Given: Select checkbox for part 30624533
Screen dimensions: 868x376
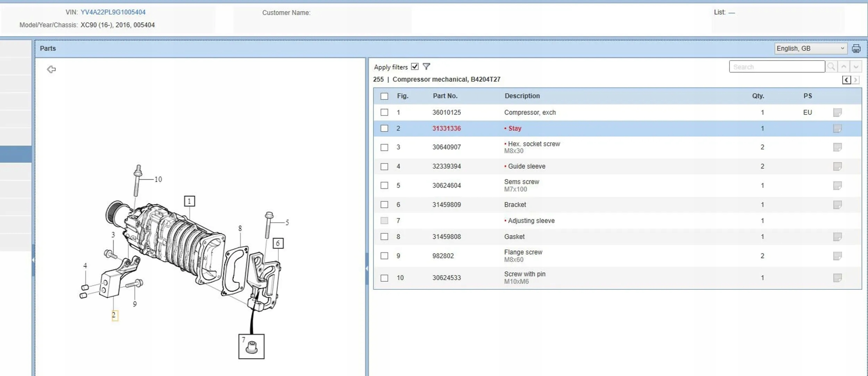Looking at the screenshot, I should tap(384, 278).
